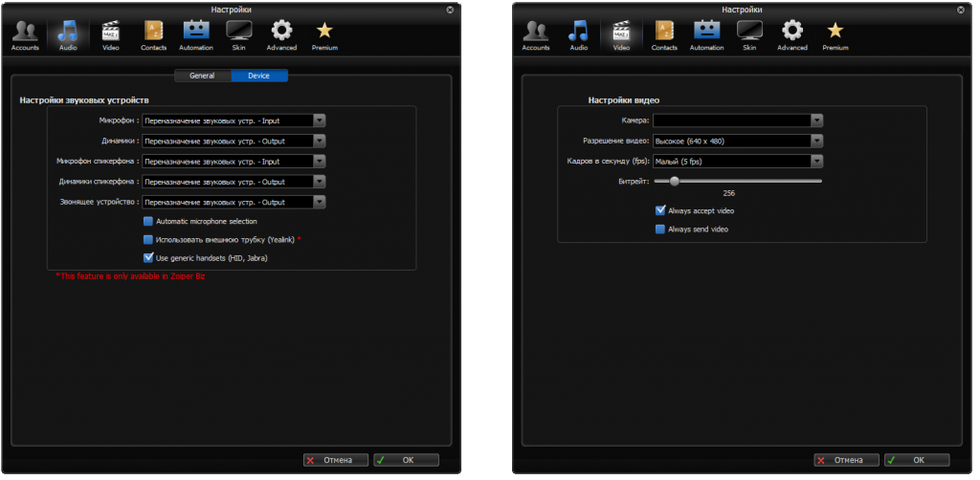Open Audio section in left window
Viewport: 980px width, 480px height.
(68, 36)
